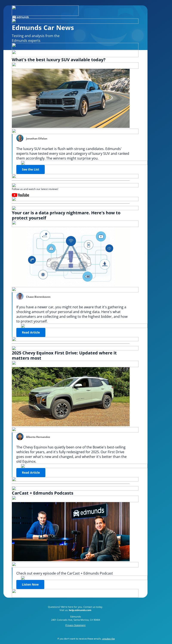Screen dimensions: 172x644
Task: Click Read Article under Chevy Equinox story
Action: point(31,473)
